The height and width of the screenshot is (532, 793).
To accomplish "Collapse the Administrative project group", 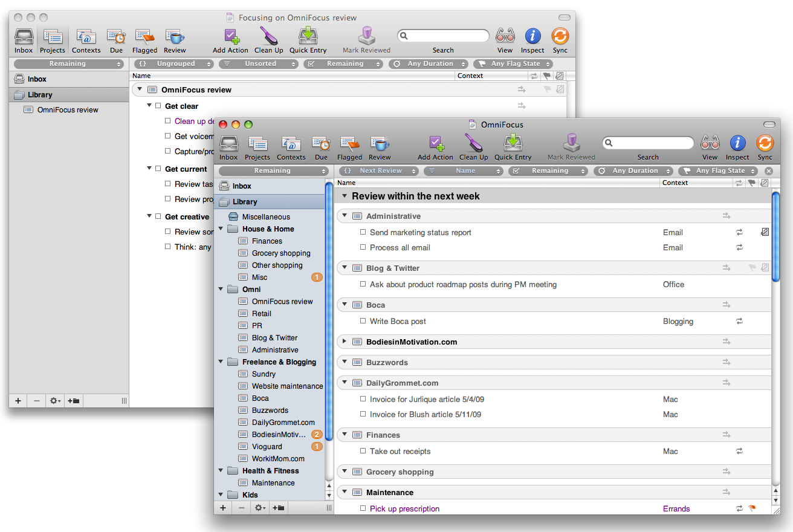I will (x=345, y=216).
